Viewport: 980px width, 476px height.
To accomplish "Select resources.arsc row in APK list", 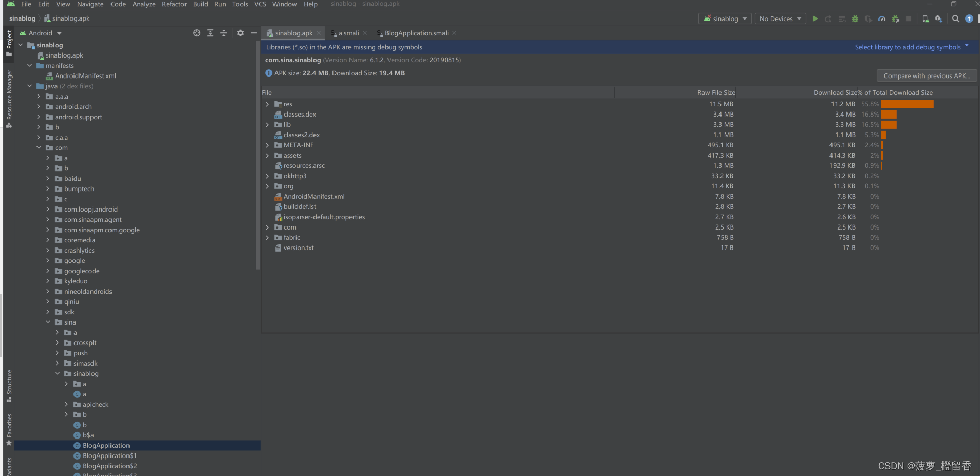I will pos(620,166).
